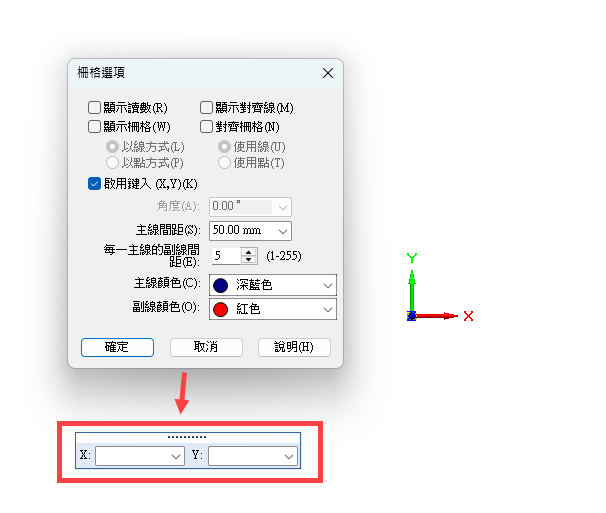Click the 取消 button
This screenshot has height=513, width=606.
pyautogui.click(x=206, y=347)
